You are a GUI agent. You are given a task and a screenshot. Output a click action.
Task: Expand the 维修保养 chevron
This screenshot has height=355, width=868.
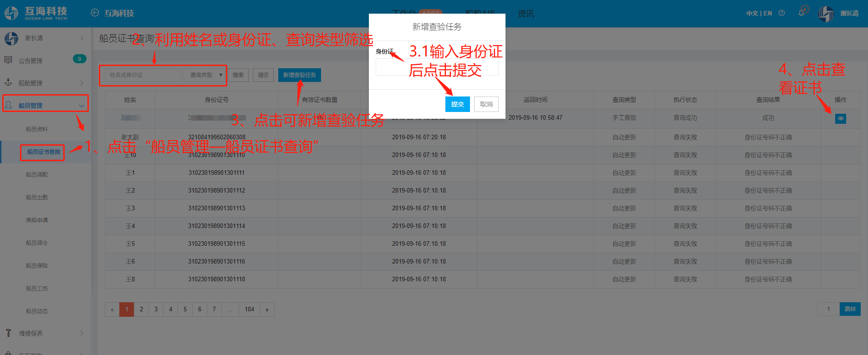[x=82, y=334]
